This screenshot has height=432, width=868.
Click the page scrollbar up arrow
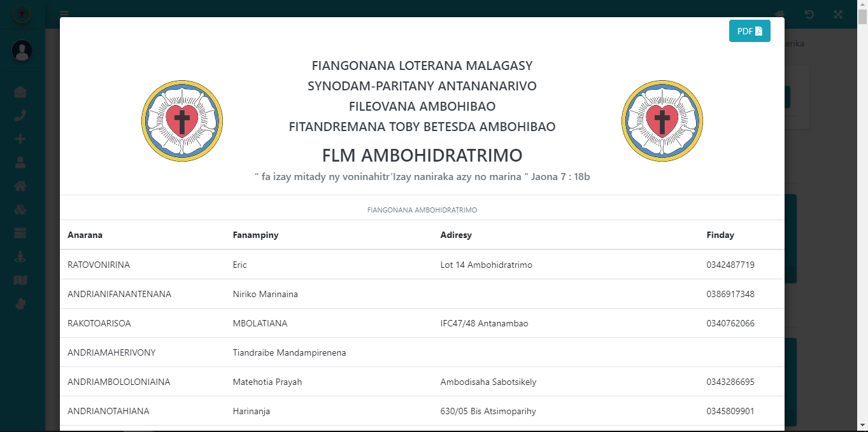tap(862, 5)
